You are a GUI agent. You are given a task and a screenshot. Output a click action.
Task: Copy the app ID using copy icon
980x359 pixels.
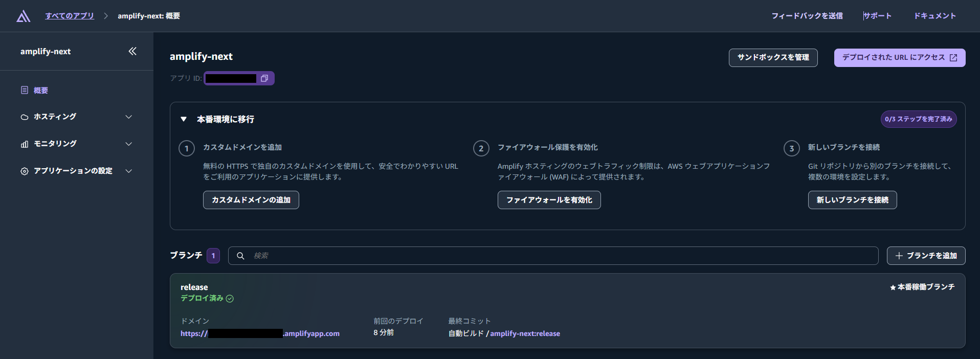(x=264, y=78)
